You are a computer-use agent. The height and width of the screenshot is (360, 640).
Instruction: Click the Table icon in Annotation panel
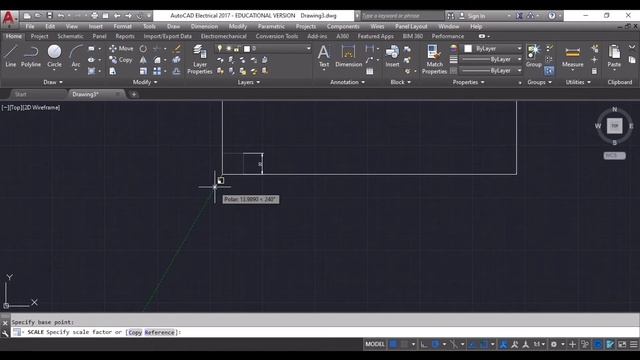(x=369, y=71)
